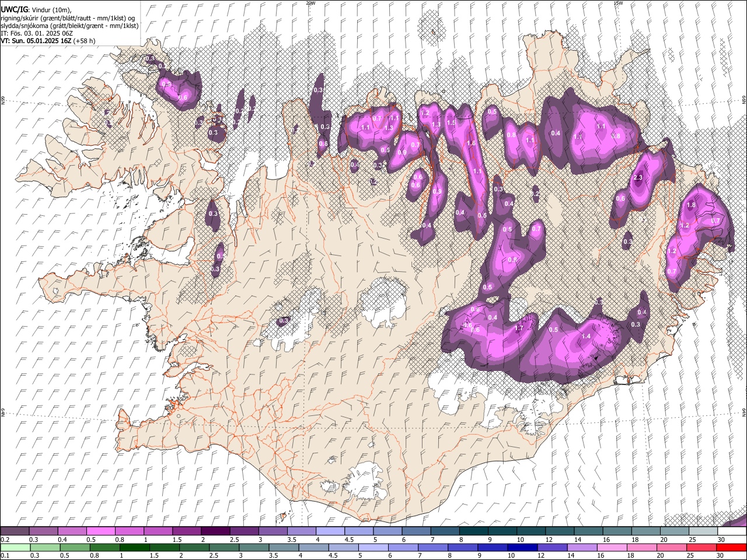Screen dimensions: 747x560
Task: Click the 12–14 grey-teal snow legend swatch
Action: pyautogui.click(x=560, y=531)
